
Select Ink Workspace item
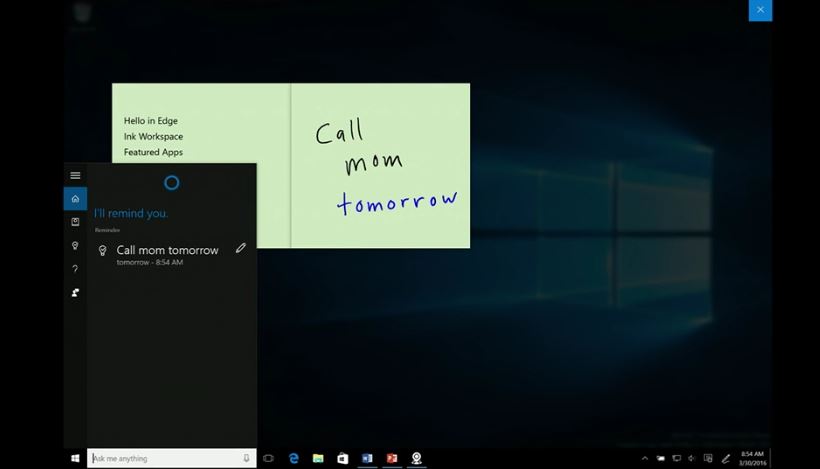153,137
